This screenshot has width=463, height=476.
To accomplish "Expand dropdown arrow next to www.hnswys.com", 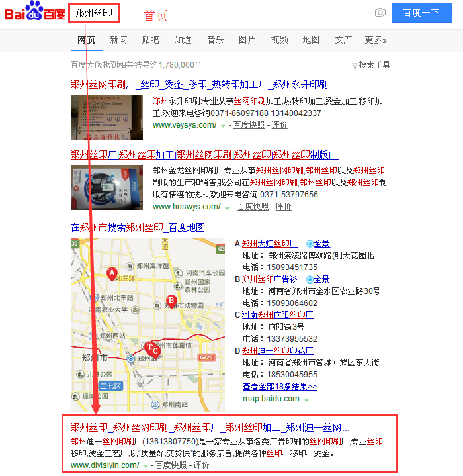I will pyautogui.click(x=227, y=208).
